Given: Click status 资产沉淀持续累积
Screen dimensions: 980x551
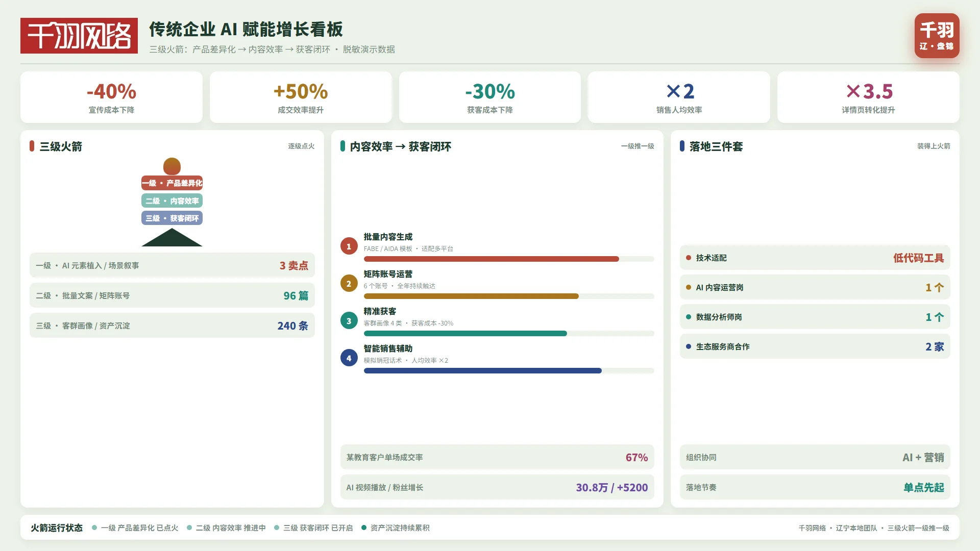Looking at the screenshot, I should click(x=396, y=528).
